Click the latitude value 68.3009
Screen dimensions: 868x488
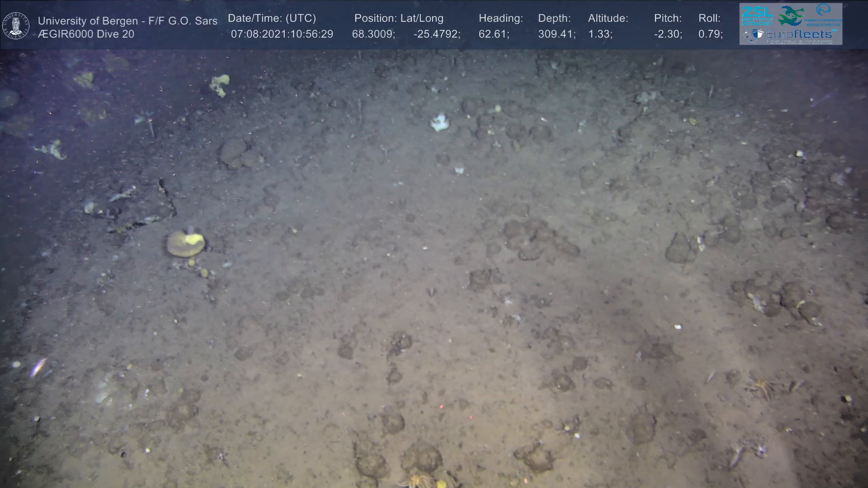(373, 34)
